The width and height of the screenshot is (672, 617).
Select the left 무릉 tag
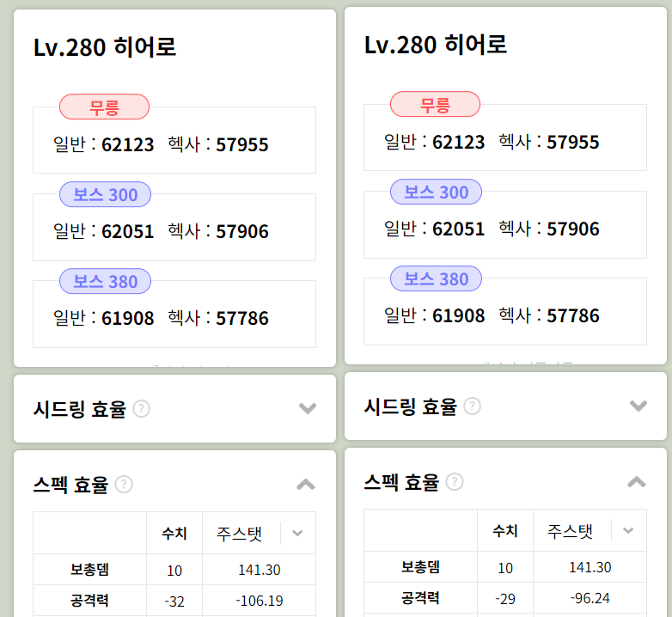104,107
